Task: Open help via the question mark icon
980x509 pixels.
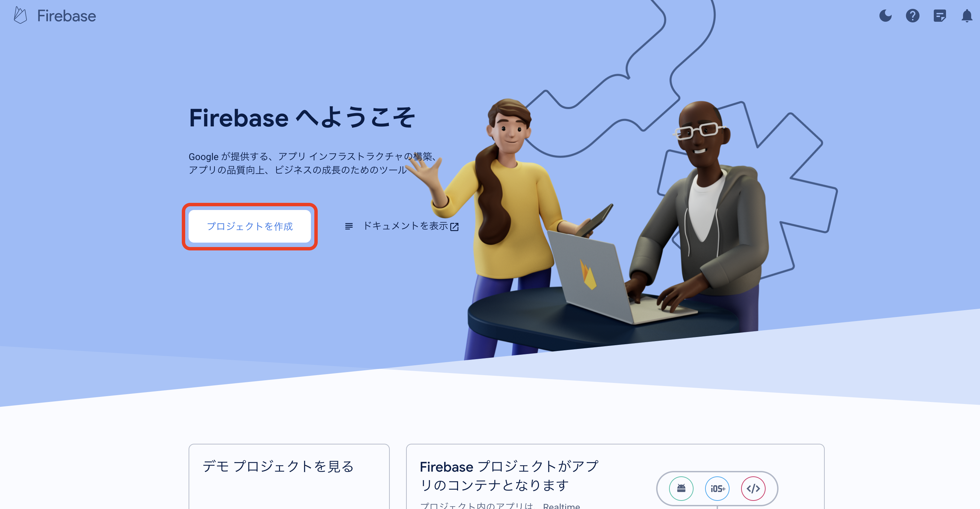Action: tap(912, 16)
